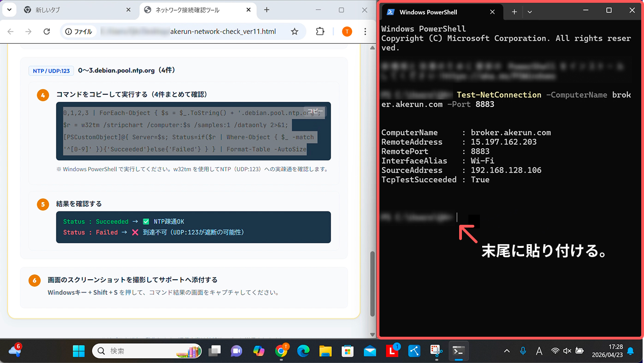Open the purple chat app taskbar icon

coord(236,351)
